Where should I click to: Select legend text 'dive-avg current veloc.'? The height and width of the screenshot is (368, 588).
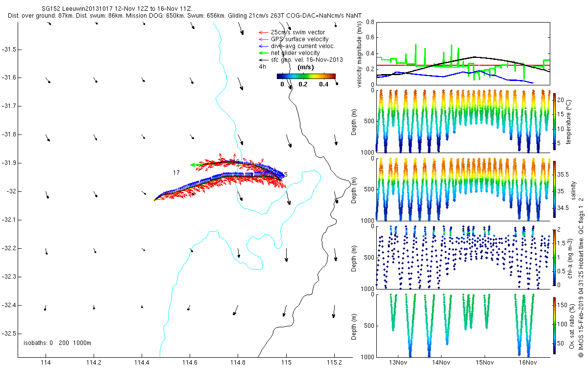[303, 46]
